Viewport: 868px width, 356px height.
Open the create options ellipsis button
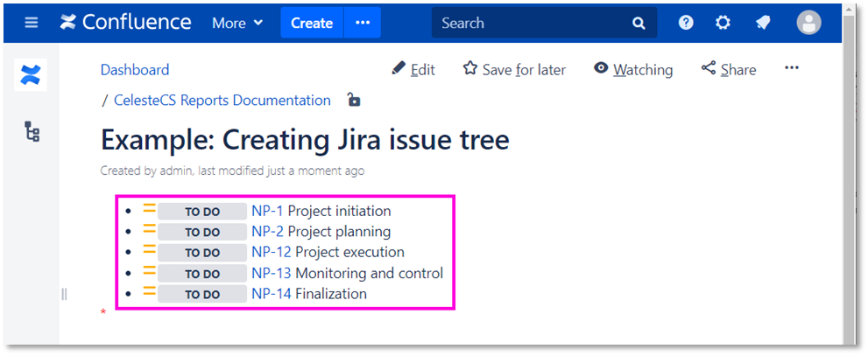[x=363, y=23]
